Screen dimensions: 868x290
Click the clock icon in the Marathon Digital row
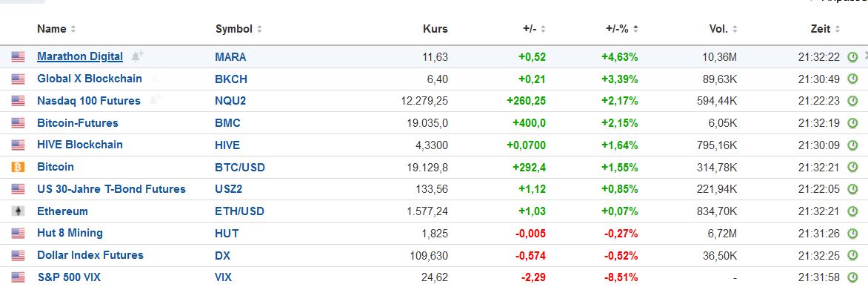click(852, 56)
